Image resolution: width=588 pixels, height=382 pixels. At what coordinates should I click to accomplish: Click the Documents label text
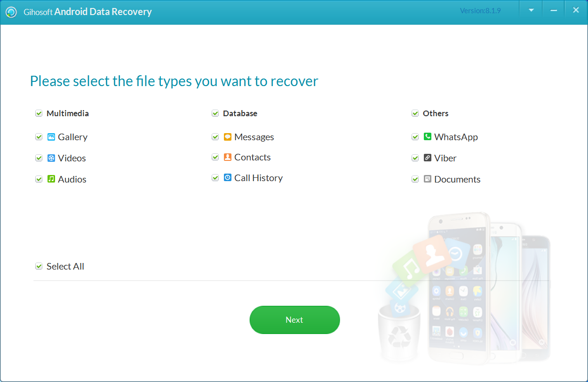pyautogui.click(x=458, y=179)
